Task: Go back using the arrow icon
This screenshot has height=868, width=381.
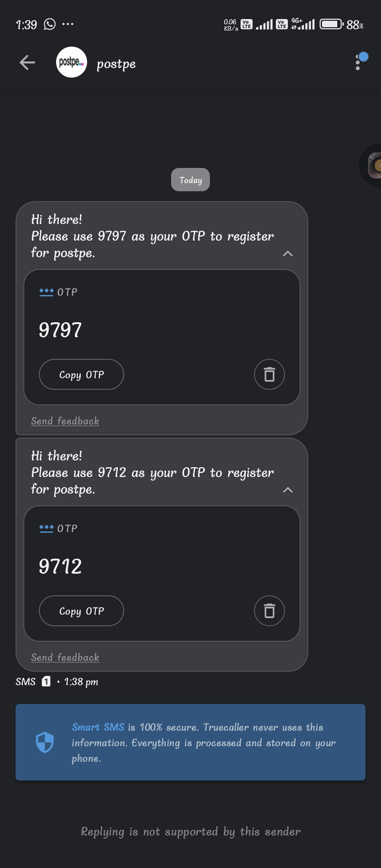Action: pos(27,63)
